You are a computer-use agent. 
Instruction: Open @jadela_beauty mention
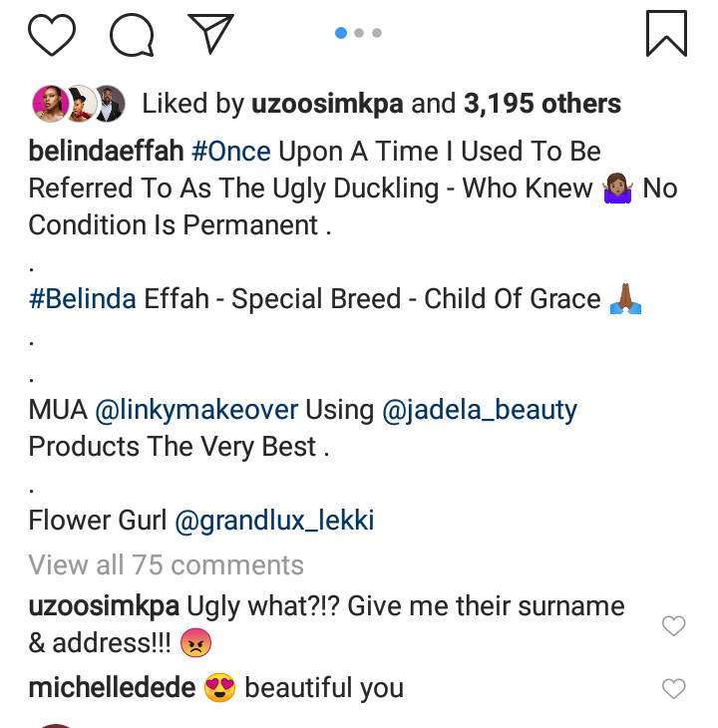click(481, 410)
